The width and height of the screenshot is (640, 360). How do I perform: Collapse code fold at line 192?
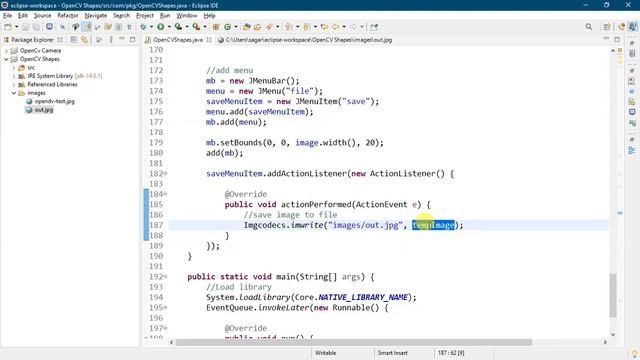[165, 277]
